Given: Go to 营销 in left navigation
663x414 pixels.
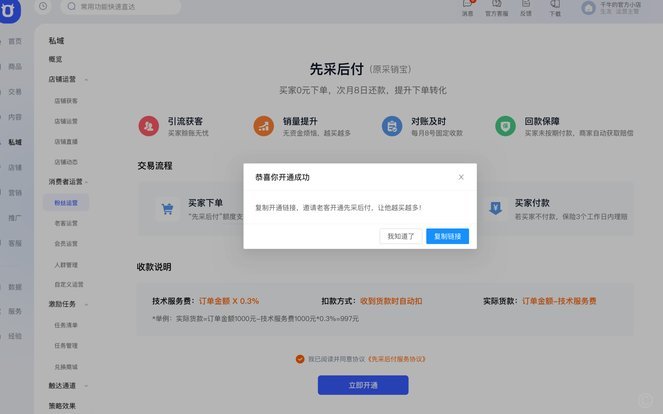Looking at the screenshot, I should click(15, 193).
